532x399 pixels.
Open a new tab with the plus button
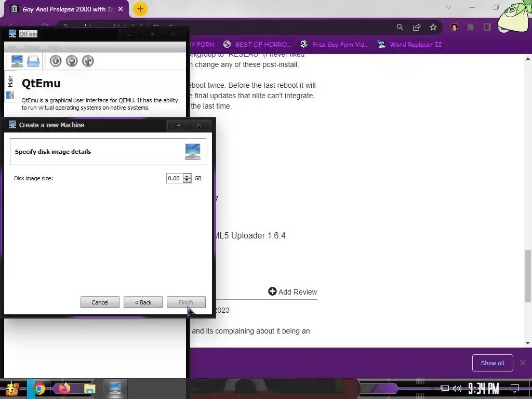click(140, 9)
